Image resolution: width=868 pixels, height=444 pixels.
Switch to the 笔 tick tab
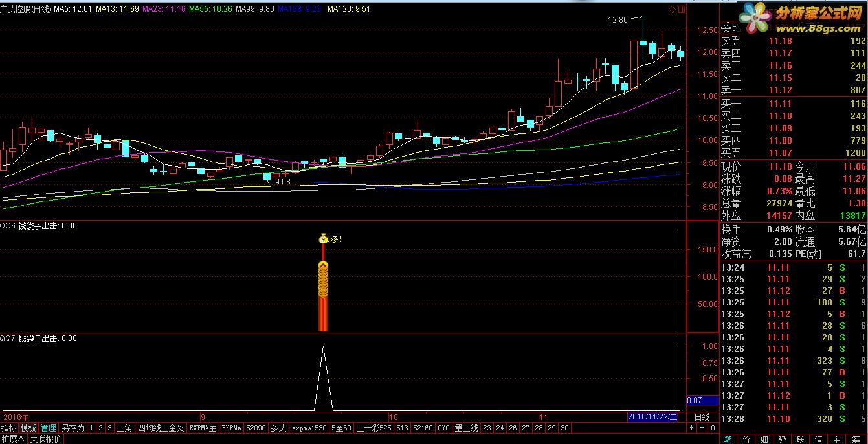(728, 438)
